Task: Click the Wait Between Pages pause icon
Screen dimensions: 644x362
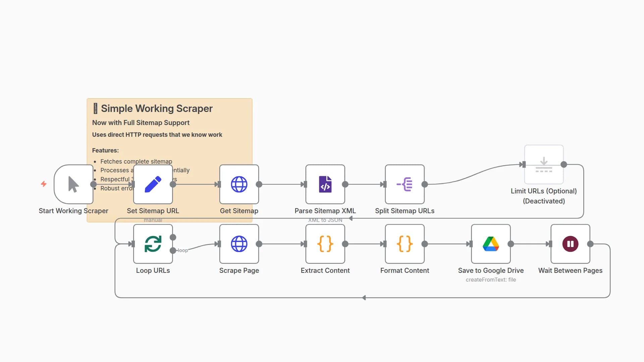Action: [570, 244]
